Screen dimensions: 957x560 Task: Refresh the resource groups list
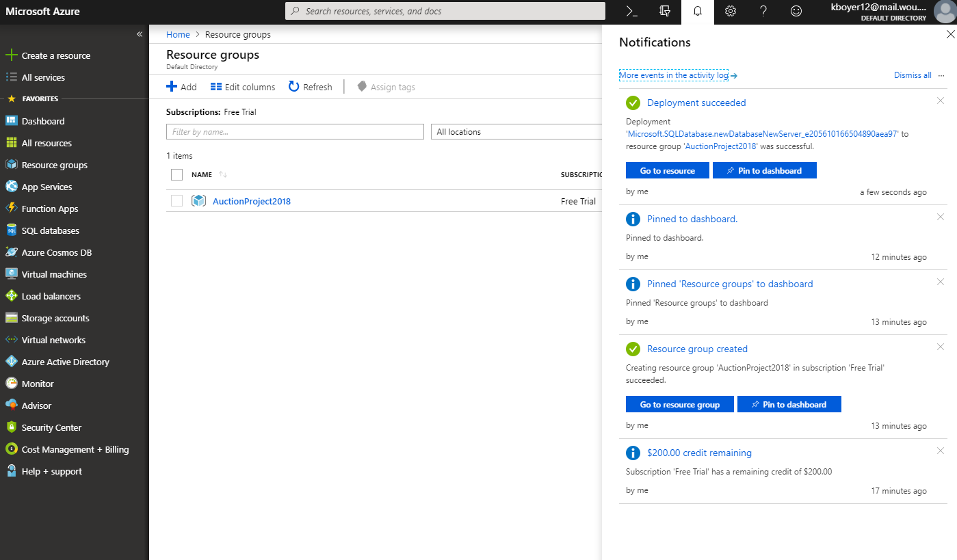[x=311, y=87]
